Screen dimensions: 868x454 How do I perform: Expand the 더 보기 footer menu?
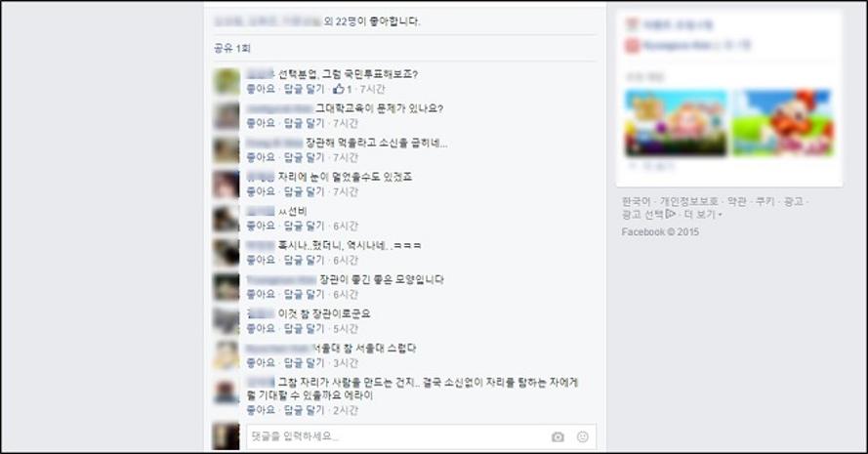703,214
